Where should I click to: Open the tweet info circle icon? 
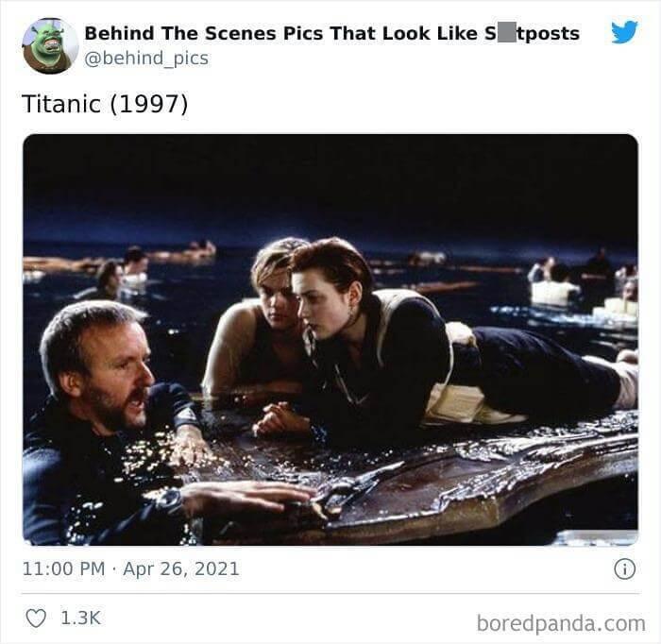[624, 569]
